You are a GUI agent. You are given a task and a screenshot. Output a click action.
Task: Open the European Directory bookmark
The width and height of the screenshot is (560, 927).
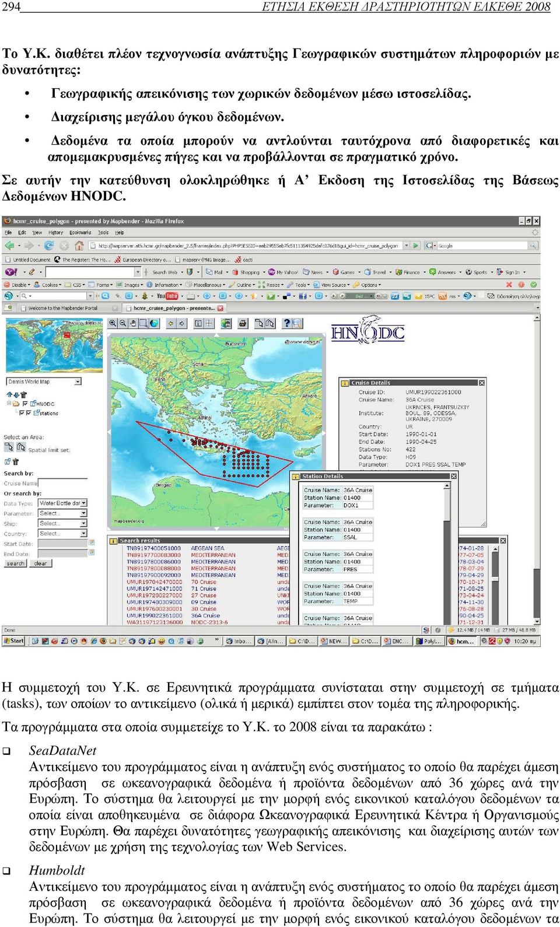pyautogui.click(x=143, y=260)
